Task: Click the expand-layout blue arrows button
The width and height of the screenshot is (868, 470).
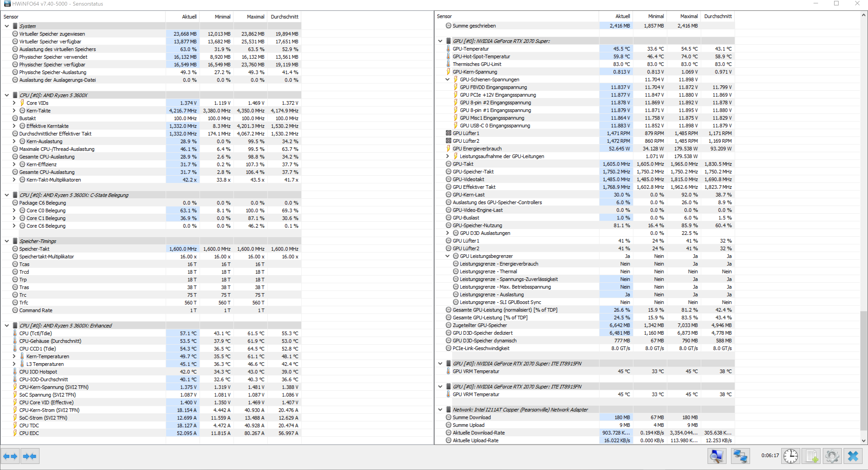Action: [10, 456]
